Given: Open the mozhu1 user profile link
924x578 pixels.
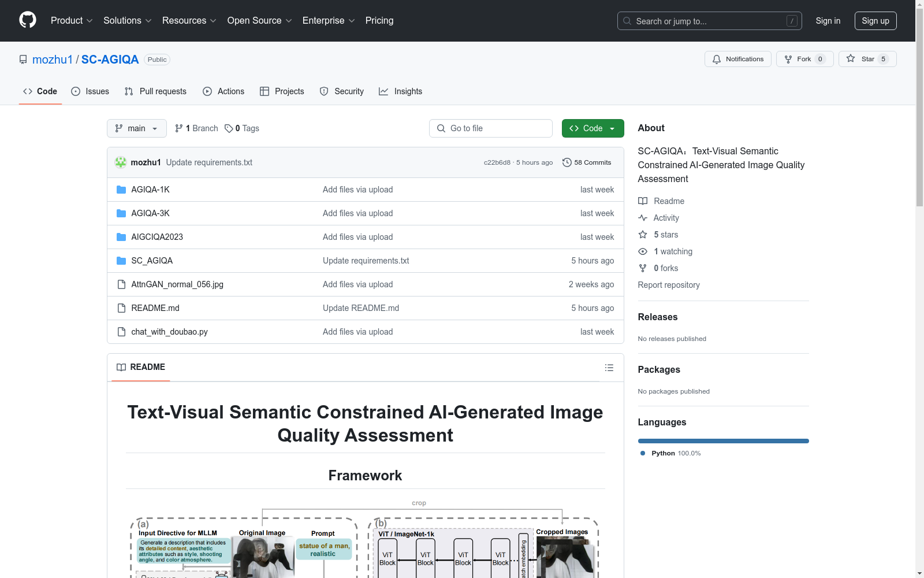Looking at the screenshot, I should pyautogui.click(x=53, y=60).
